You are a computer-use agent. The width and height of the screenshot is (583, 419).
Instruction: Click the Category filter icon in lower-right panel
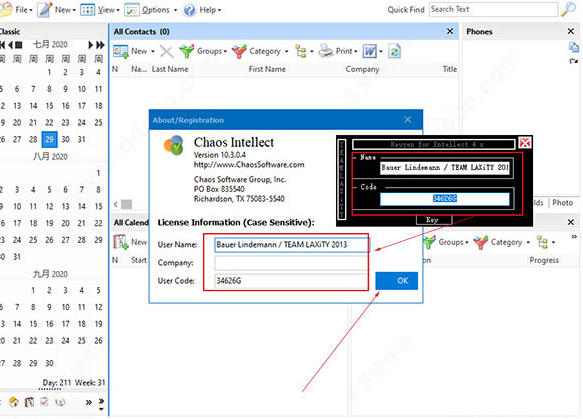coord(481,242)
